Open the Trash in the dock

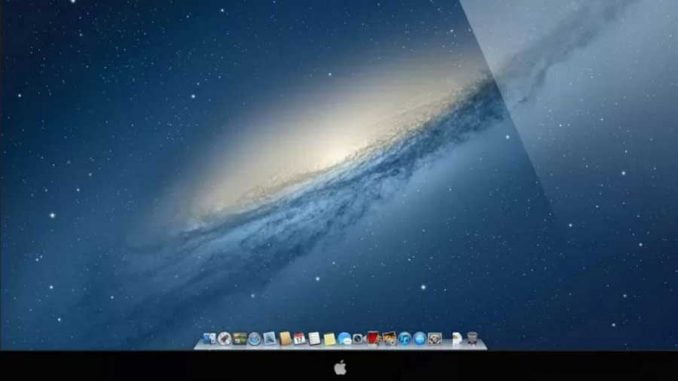[472, 338]
